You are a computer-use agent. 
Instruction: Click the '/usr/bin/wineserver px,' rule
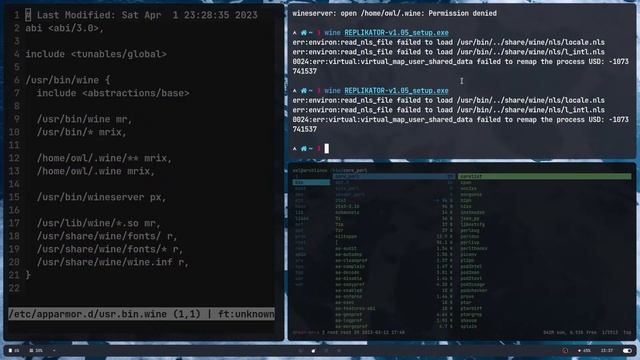tap(102, 197)
